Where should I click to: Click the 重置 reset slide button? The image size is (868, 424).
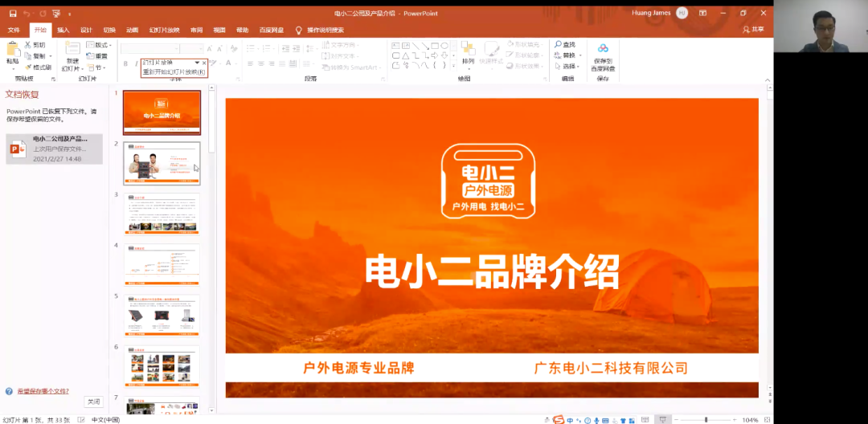point(97,56)
